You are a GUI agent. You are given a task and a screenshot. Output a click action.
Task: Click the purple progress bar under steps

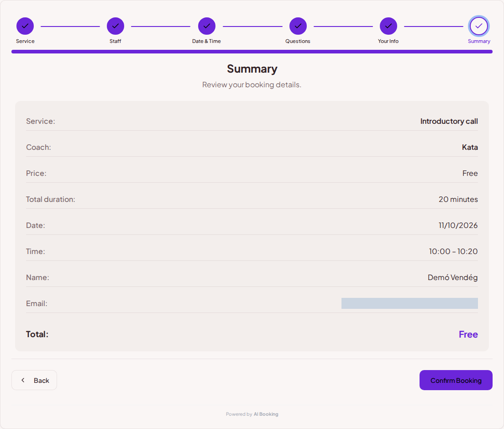[x=252, y=52]
